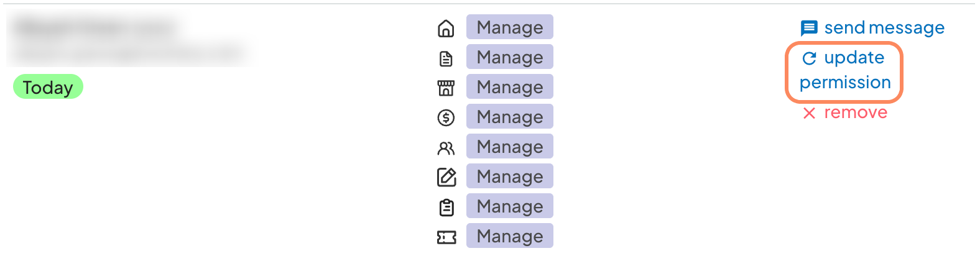Image resolution: width=980 pixels, height=261 pixels.
Task: Click the pencil edit permission icon
Action: 446,177
